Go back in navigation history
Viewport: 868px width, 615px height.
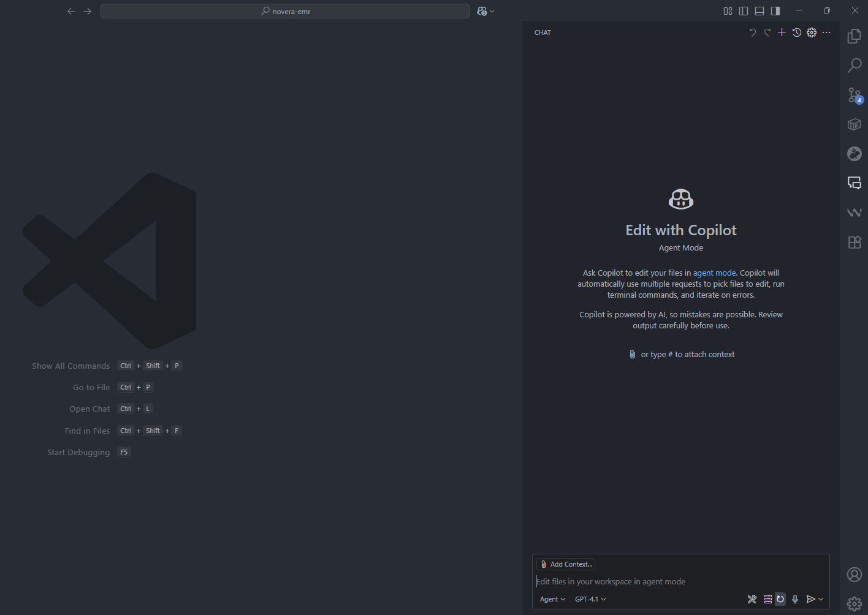pyautogui.click(x=71, y=11)
